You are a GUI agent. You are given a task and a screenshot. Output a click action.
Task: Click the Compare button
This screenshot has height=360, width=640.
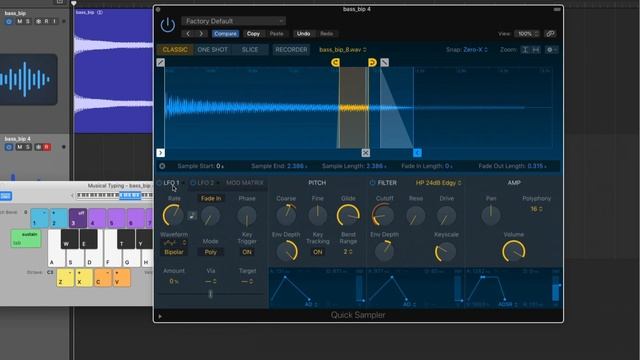coord(225,34)
